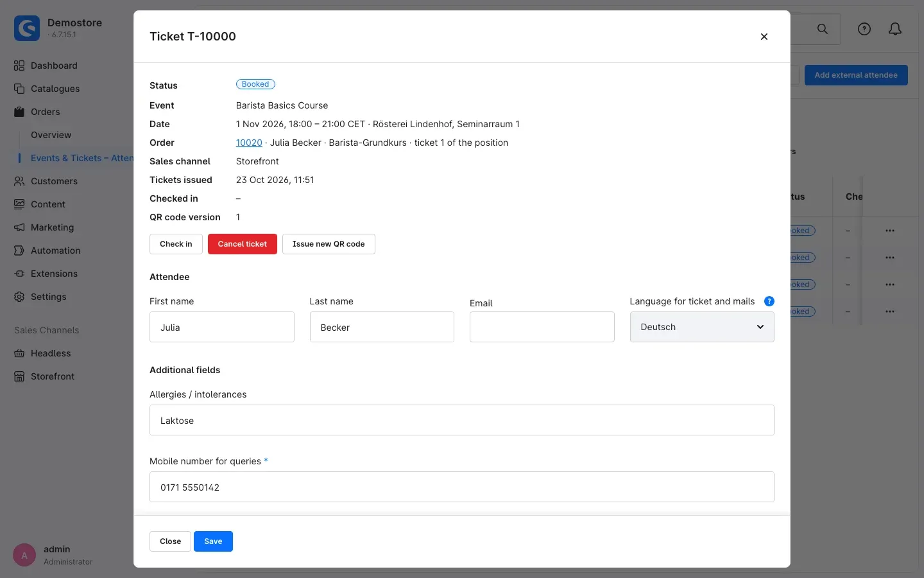
Task: Open the Language for ticket and mails dropdown
Action: tap(702, 327)
